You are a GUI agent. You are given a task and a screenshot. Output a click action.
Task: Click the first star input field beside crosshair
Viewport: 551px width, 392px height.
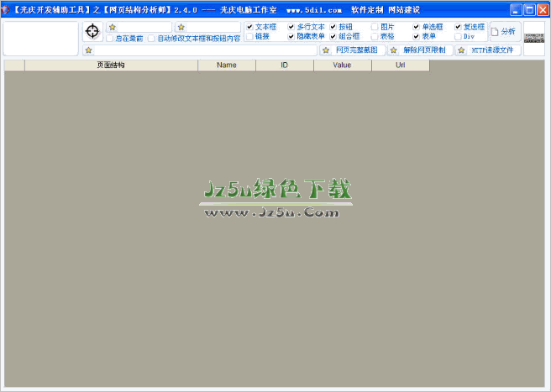[139, 27]
